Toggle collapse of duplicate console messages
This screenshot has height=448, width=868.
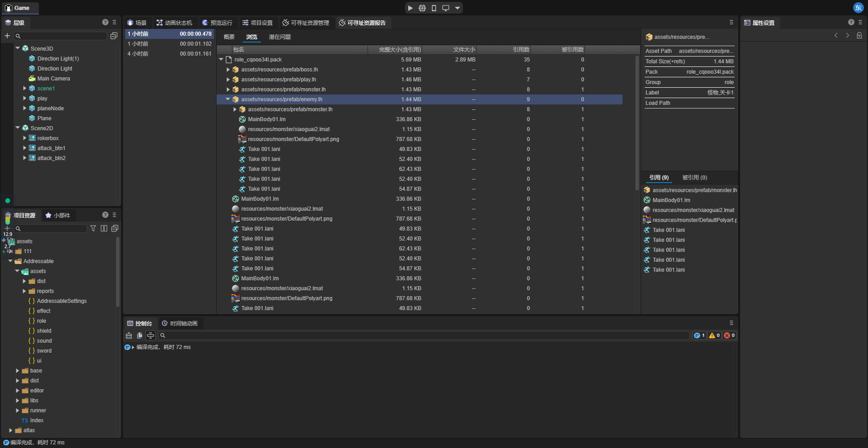point(151,335)
